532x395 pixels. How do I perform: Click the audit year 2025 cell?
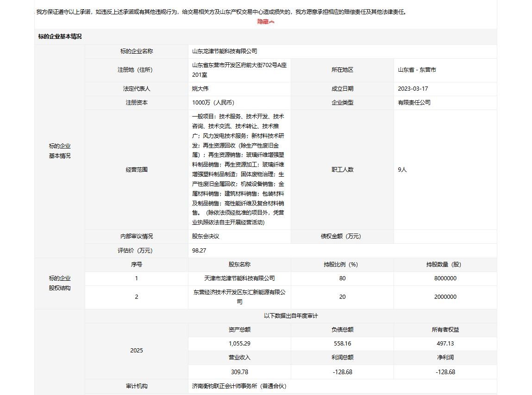point(137,351)
